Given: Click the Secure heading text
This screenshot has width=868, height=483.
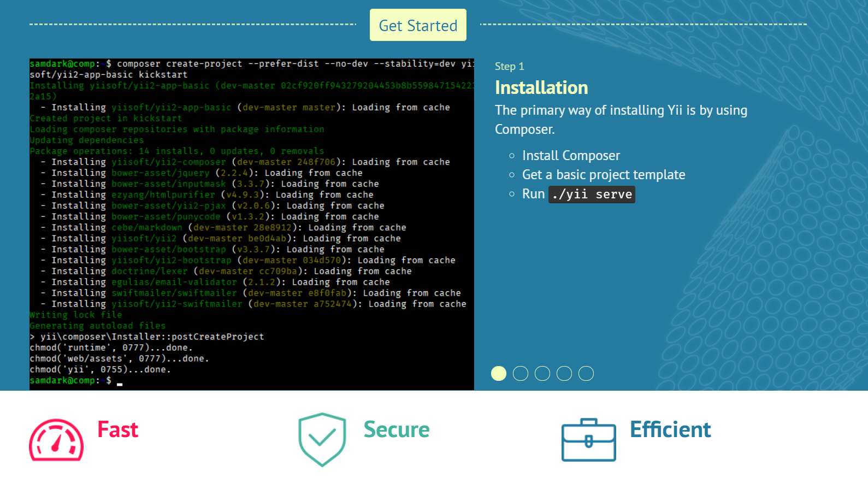Looking at the screenshot, I should [x=397, y=430].
